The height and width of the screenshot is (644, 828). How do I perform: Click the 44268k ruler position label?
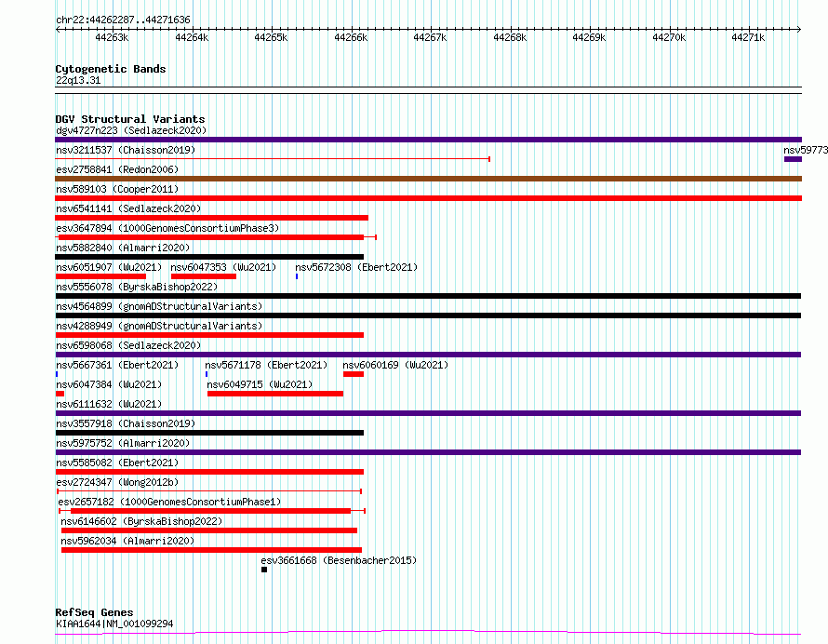[510, 37]
